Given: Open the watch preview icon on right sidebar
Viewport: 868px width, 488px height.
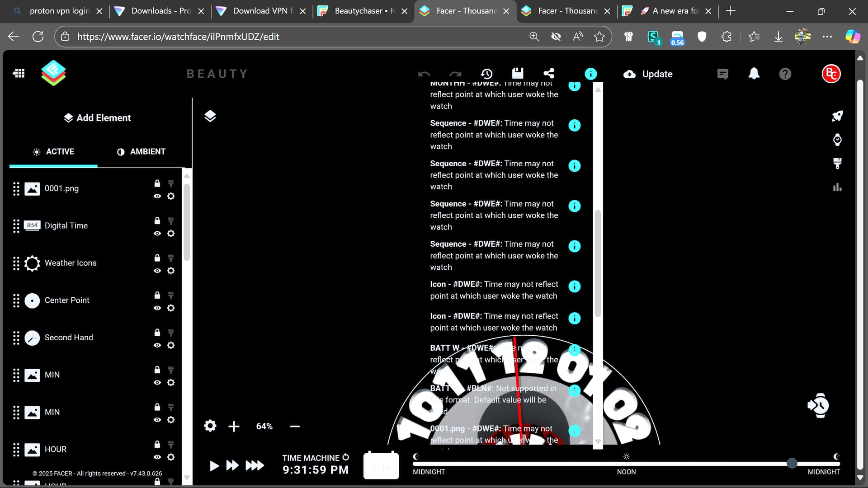Looking at the screenshot, I should pyautogui.click(x=837, y=140).
